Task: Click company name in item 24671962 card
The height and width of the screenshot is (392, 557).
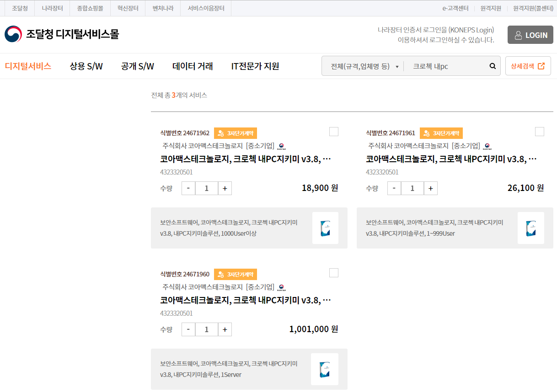Action: (x=203, y=146)
